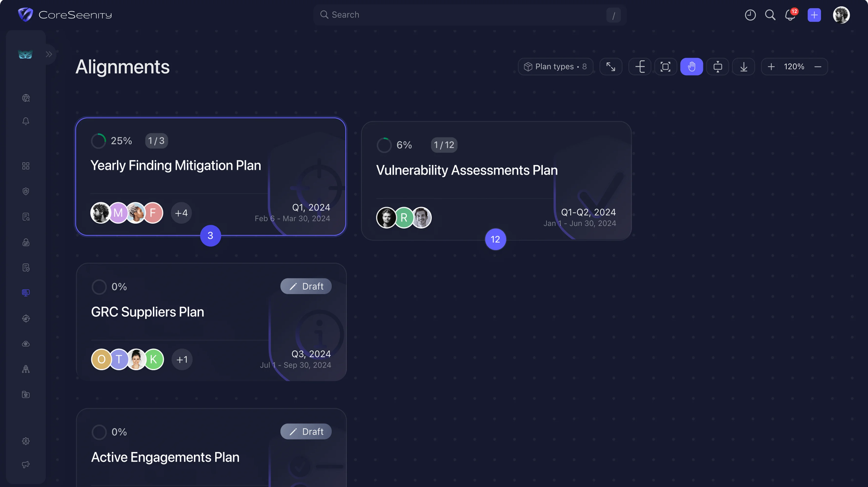
Task: Click the expand diagonal arrows toolbar icon
Action: pyautogui.click(x=611, y=66)
